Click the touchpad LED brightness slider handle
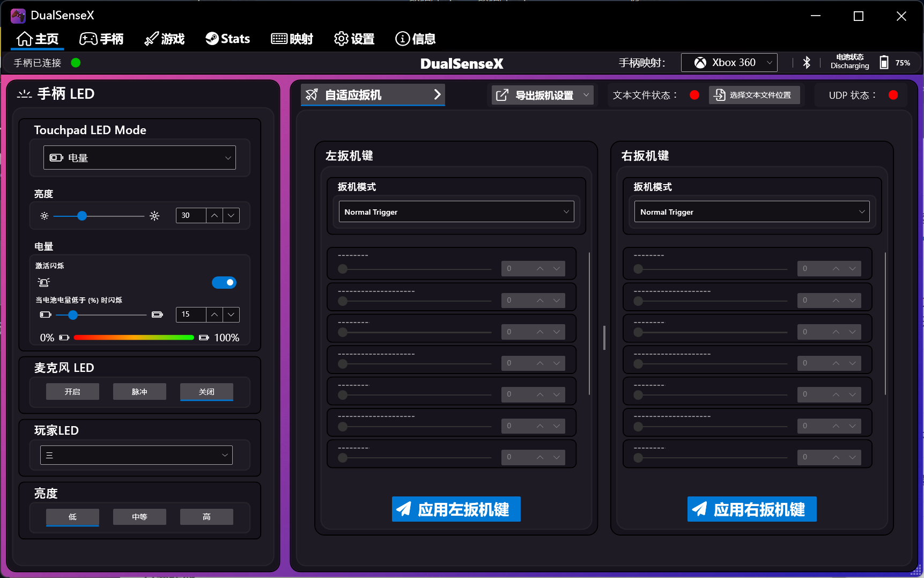The width and height of the screenshot is (924, 578). pyautogui.click(x=82, y=216)
